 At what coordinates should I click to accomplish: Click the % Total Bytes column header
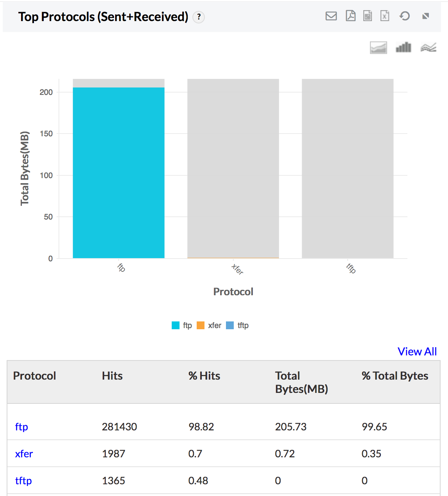395,376
